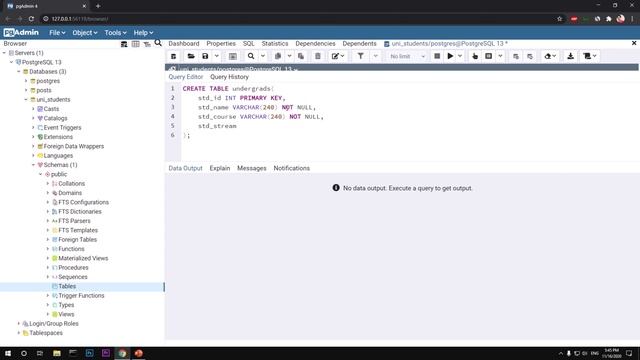Click View Data grid icon in Browser header
The width and height of the screenshot is (640, 360).
pyautogui.click(x=136, y=44)
